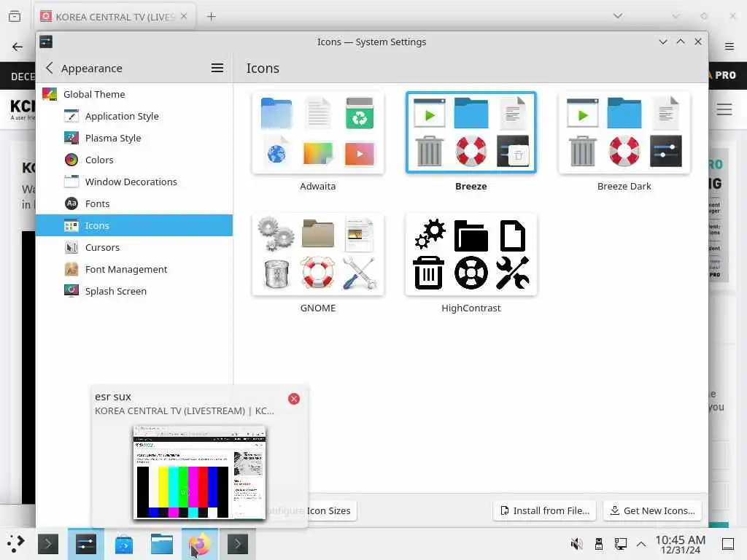Select Icons entry in sidebar
This screenshot has height=560, width=747.
coord(134,226)
